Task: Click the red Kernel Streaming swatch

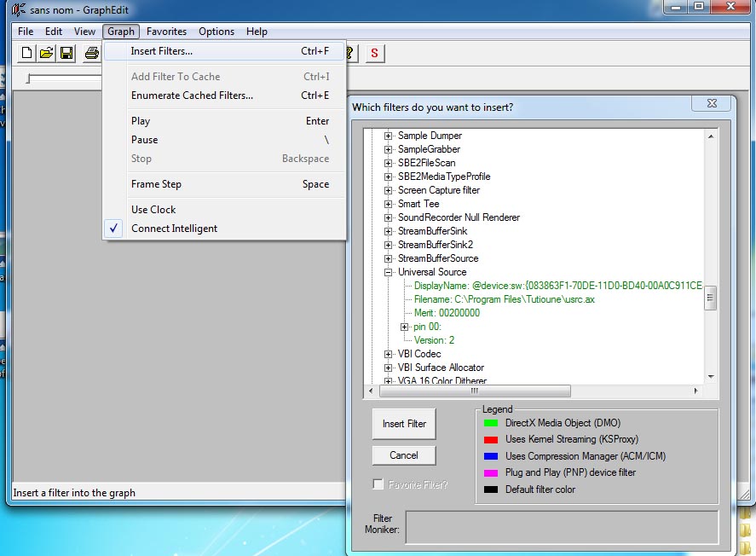Action: [491, 440]
